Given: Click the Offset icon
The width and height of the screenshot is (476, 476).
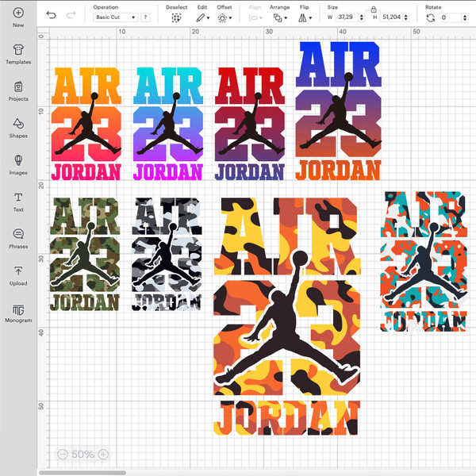Looking at the screenshot, I should (222, 18).
